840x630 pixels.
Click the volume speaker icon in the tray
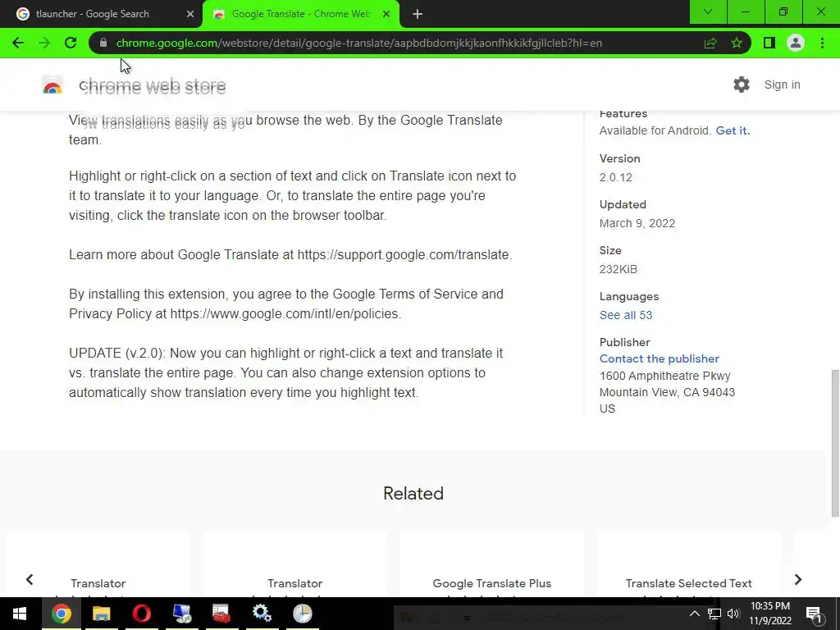pyautogui.click(x=733, y=614)
